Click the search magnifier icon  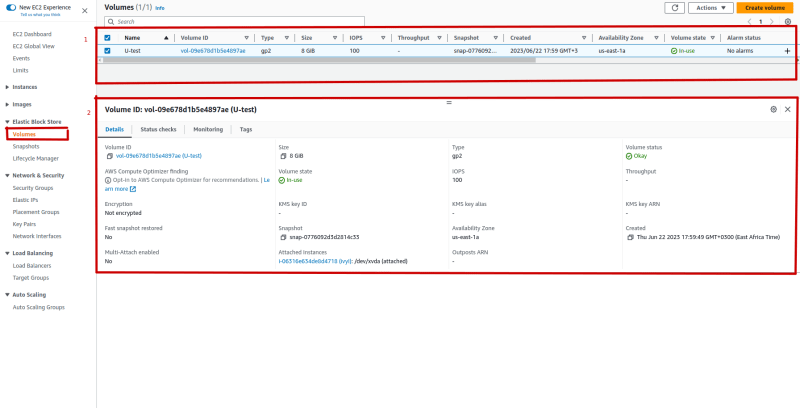111,22
